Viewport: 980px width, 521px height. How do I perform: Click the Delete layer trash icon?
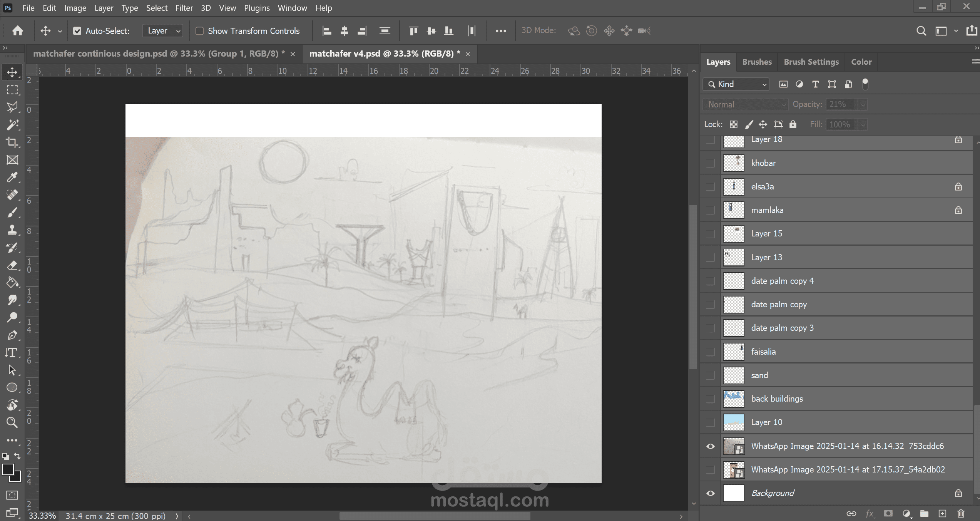tap(961, 513)
